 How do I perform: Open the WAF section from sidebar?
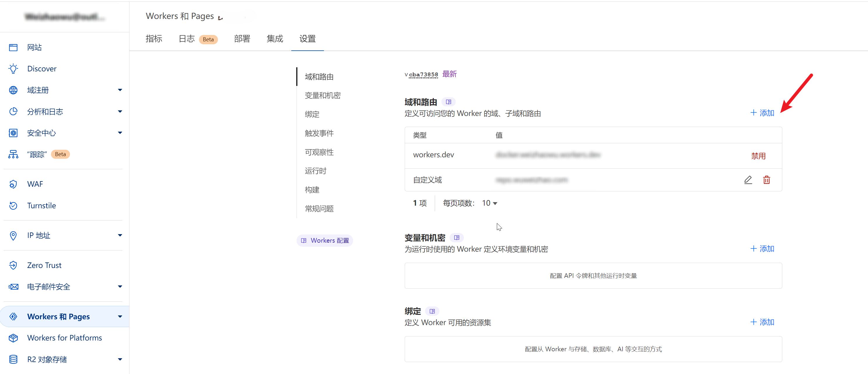35,184
